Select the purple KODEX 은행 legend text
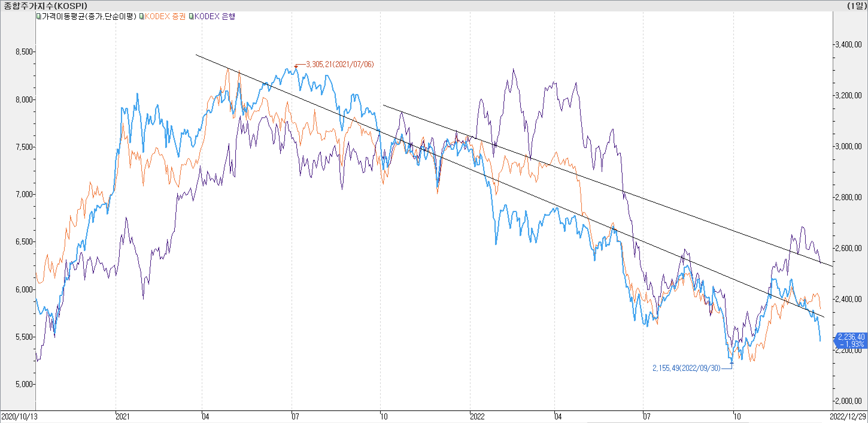This screenshot has width=868, height=423. pyautogui.click(x=215, y=16)
